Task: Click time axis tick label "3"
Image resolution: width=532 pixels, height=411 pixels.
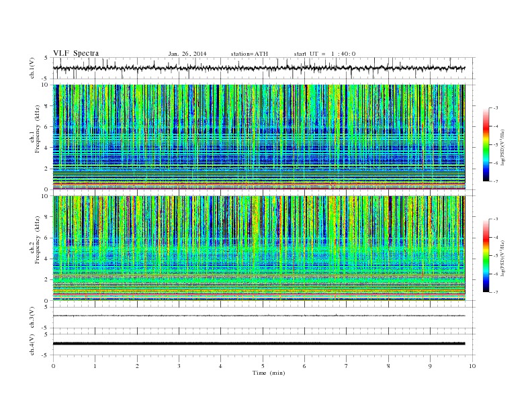Action: [x=179, y=366]
